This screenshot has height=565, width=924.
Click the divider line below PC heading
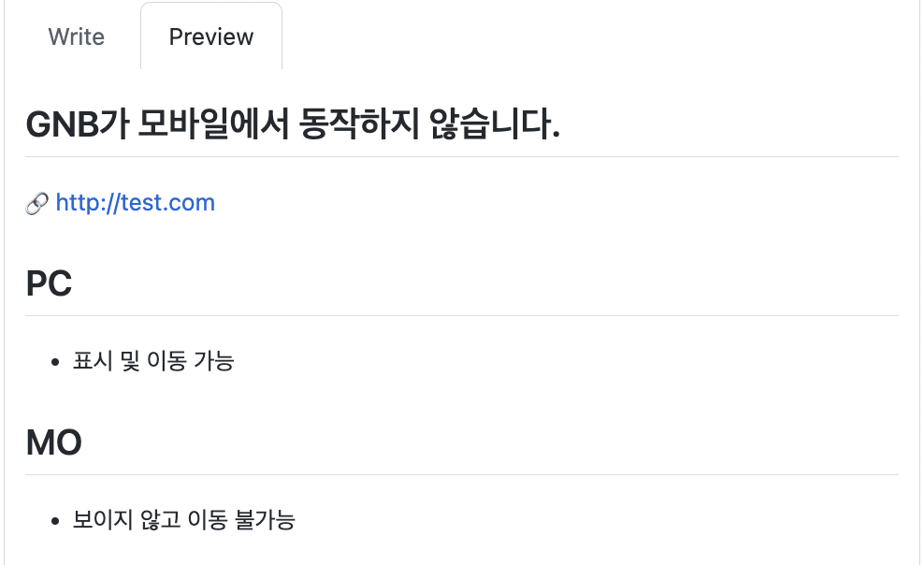(462, 316)
